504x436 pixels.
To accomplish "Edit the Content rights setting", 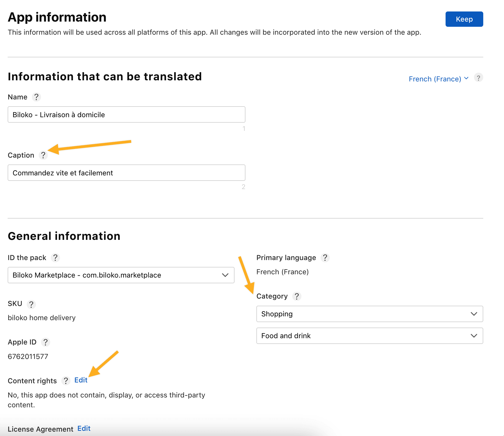I will tap(81, 380).
